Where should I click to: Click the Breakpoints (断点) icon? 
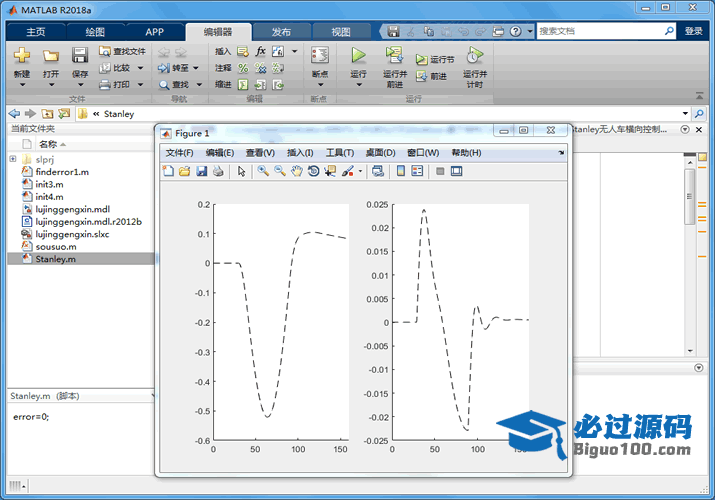coord(320,56)
